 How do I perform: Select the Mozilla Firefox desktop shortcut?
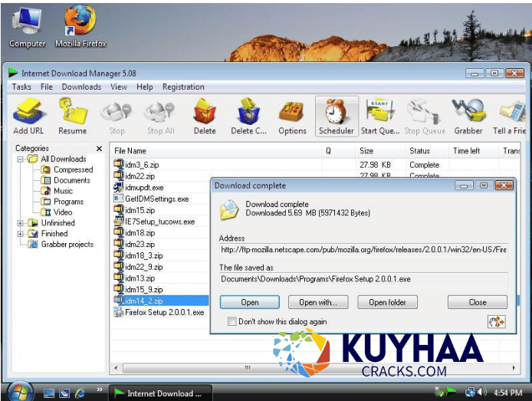80,27
